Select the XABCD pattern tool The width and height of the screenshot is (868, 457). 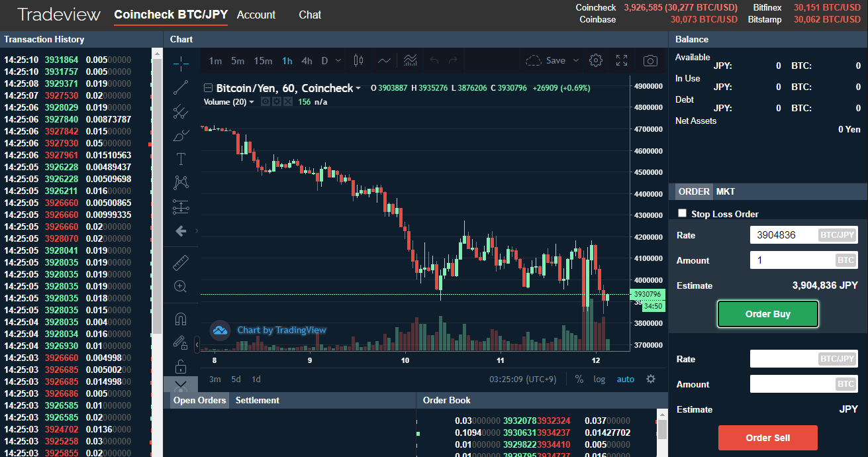[180, 183]
